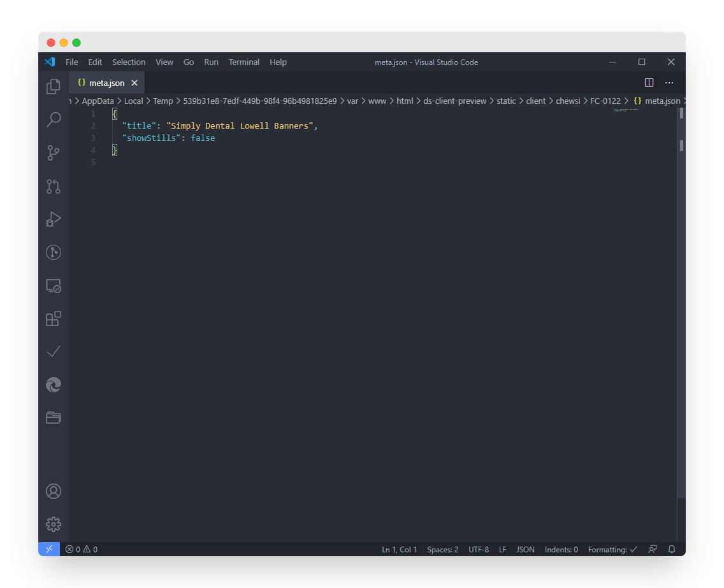724x588 pixels.
Task: Open the Extensions view
Action: pos(53,319)
